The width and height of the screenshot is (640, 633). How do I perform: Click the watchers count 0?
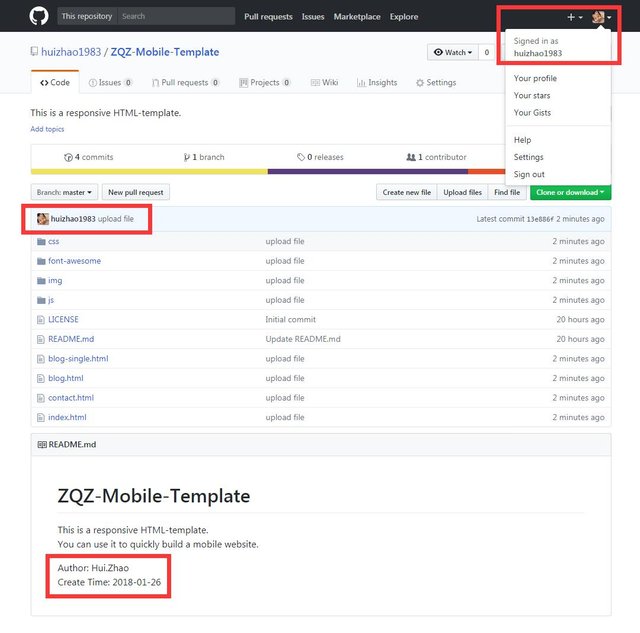click(x=487, y=52)
